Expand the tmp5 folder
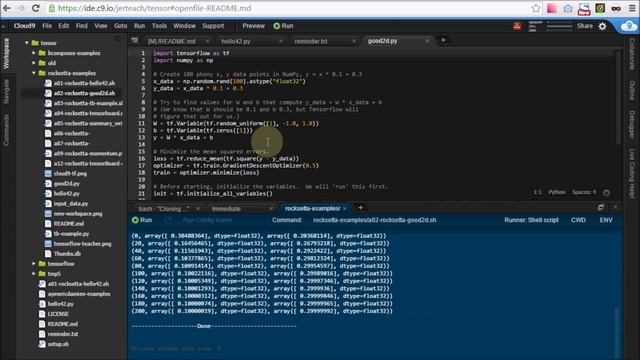The height and width of the screenshot is (360, 640). (x=33, y=274)
